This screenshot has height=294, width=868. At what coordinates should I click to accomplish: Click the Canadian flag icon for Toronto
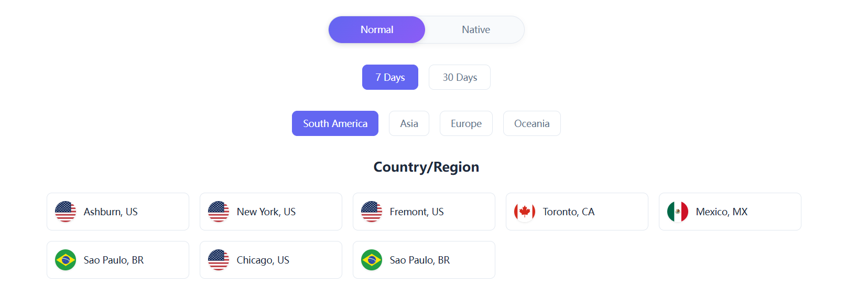tap(525, 212)
